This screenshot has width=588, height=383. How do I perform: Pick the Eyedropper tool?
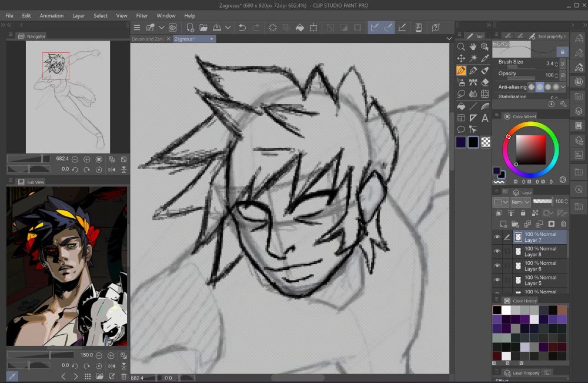[485, 58]
